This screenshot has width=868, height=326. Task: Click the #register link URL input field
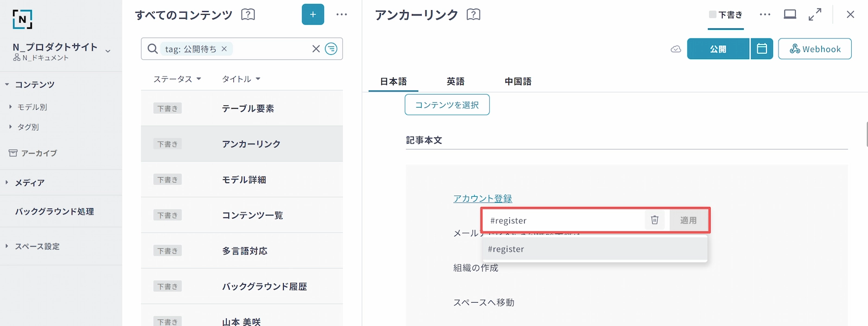coord(564,221)
